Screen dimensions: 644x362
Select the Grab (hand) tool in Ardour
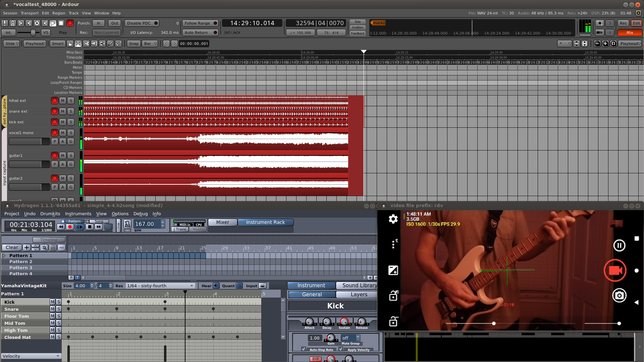tap(70, 44)
